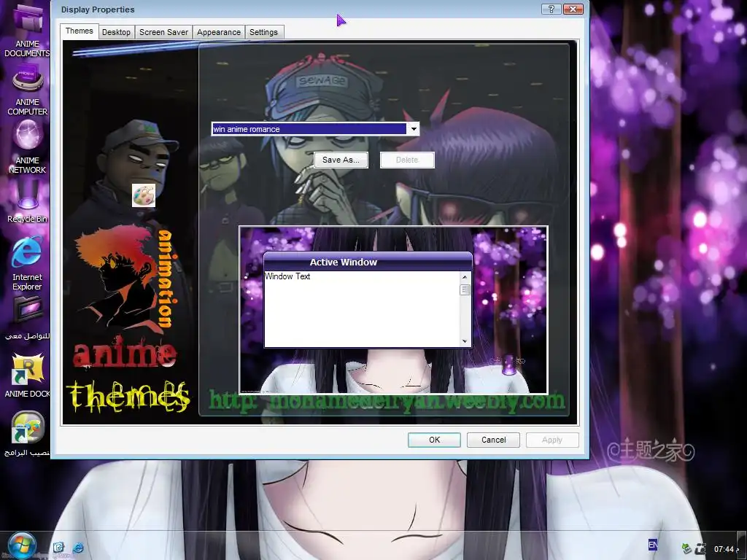Image resolution: width=747 pixels, height=560 pixels.
Task: Click the recycle bin icon in theme preview
Action: (x=508, y=365)
